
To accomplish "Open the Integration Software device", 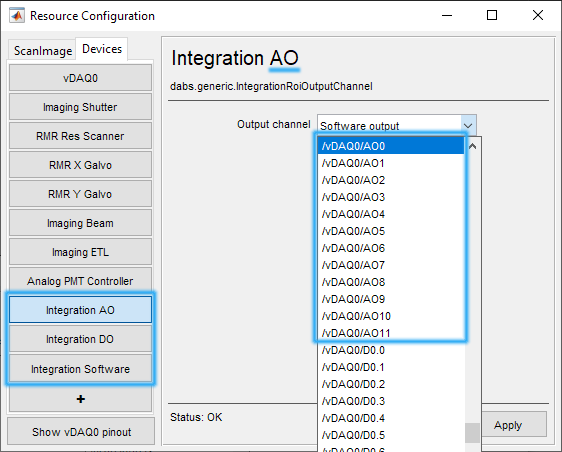I will tap(80, 368).
